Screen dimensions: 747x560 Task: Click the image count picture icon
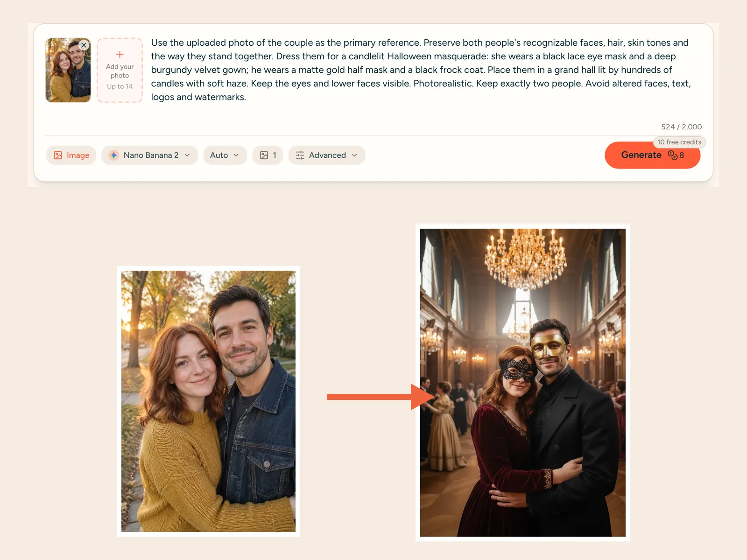coord(264,155)
